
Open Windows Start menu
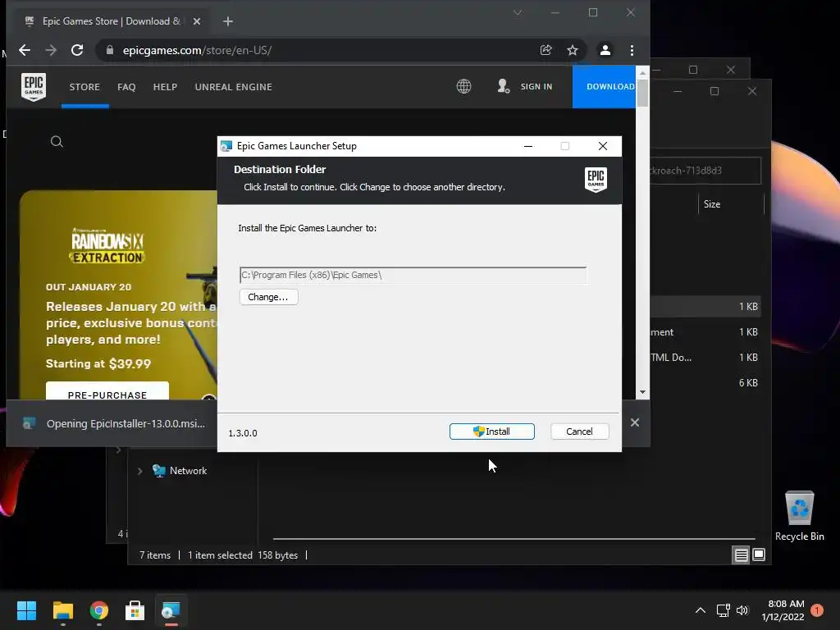26,610
